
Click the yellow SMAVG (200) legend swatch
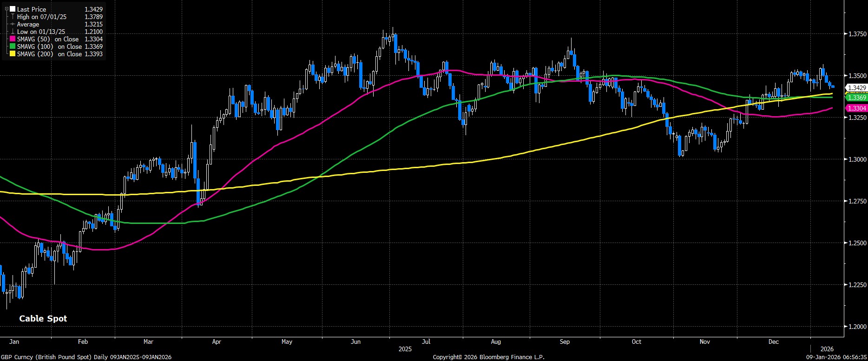coord(13,54)
